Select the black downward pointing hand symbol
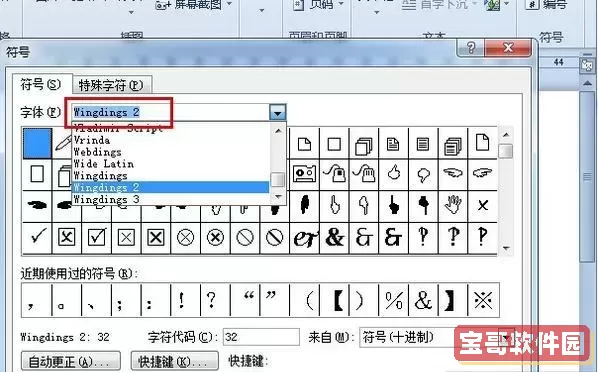The width and height of the screenshot is (598, 372). (423, 206)
